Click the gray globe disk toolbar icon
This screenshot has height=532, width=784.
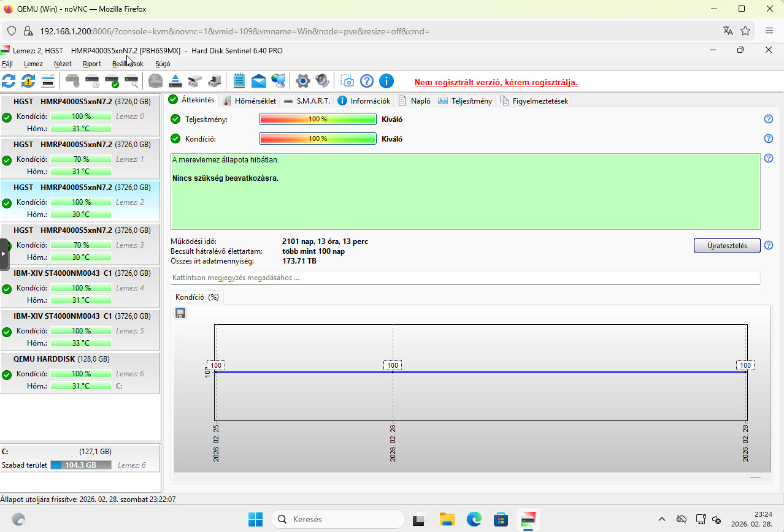(x=156, y=81)
